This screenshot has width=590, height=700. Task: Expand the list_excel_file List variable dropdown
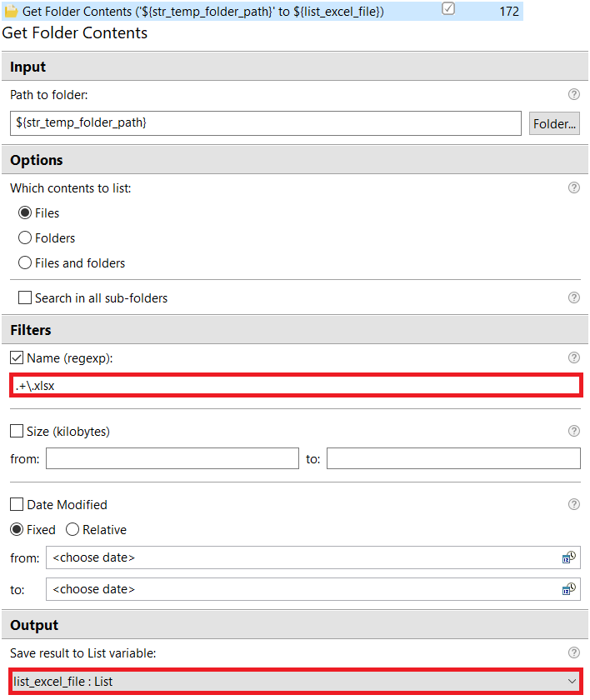[x=296, y=682]
